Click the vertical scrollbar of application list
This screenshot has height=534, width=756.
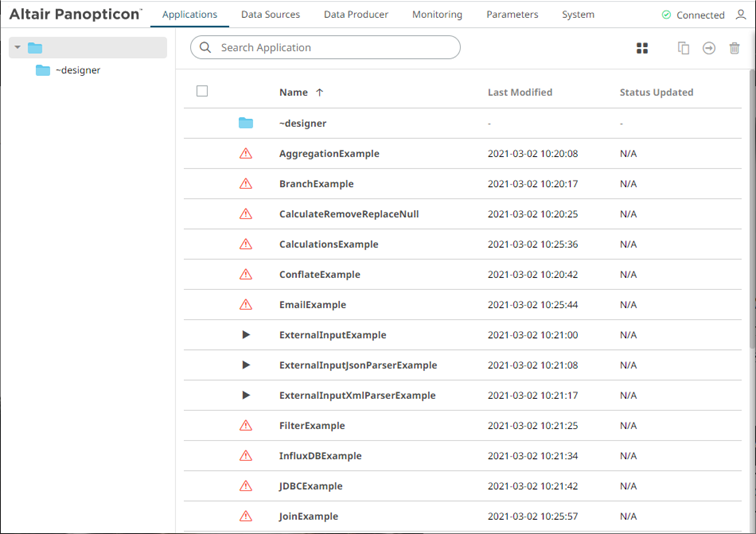751,200
